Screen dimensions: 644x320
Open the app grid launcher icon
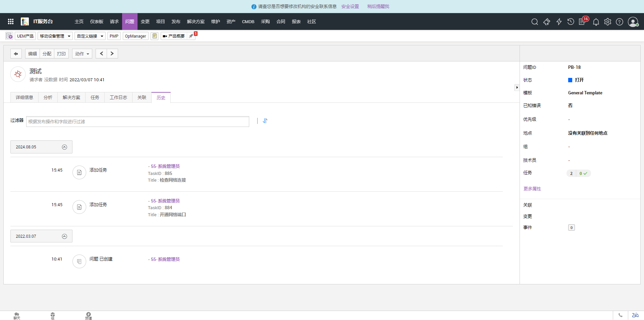point(11,21)
